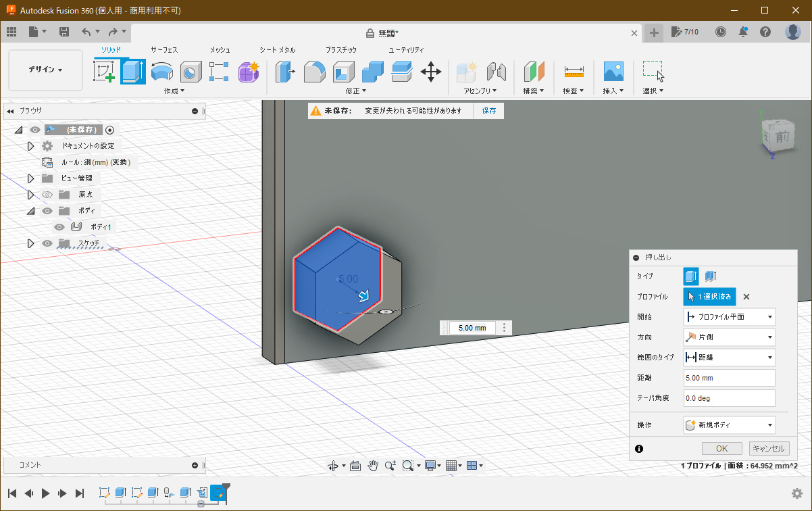Select the Hole tool

point(191,71)
